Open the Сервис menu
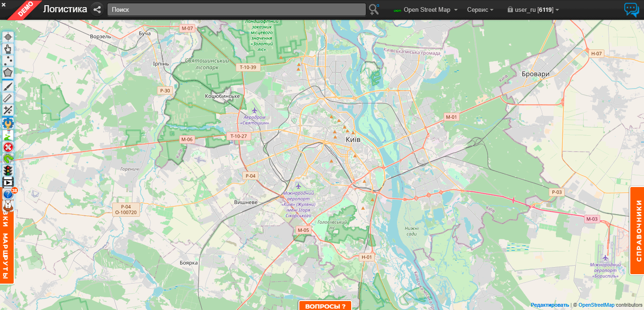 coord(480,10)
